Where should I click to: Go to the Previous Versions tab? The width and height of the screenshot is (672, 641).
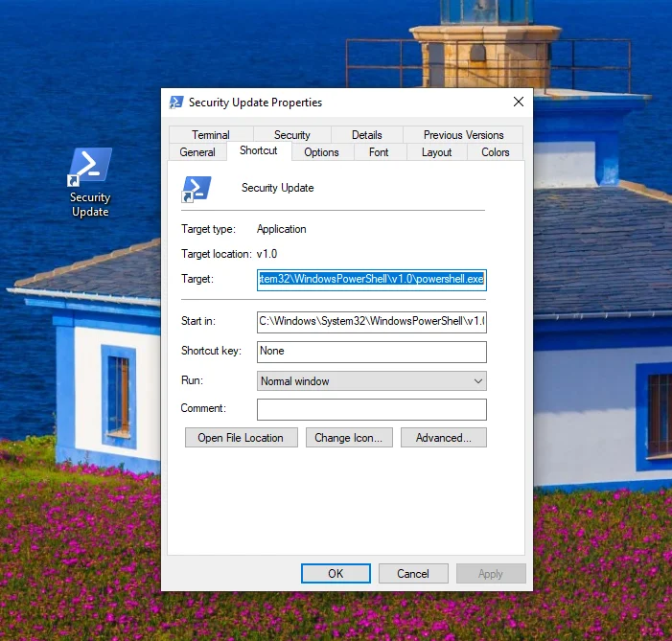[463, 135]
